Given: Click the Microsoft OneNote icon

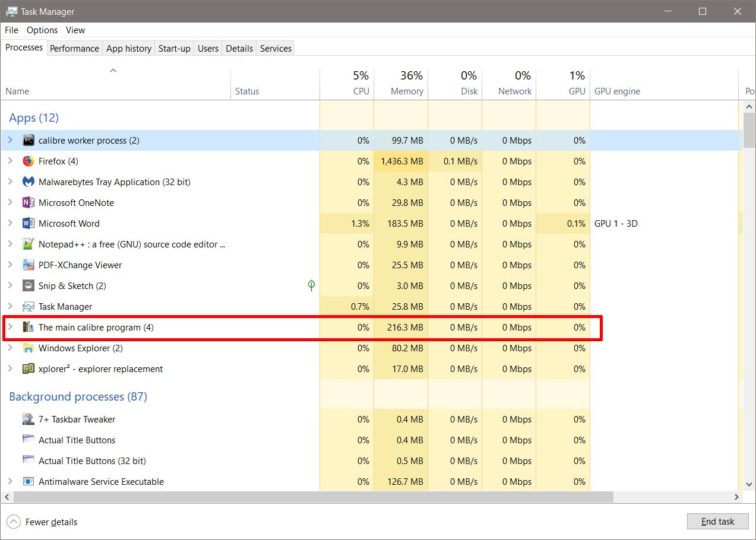Looking at the screenshot, I should point(29,203).
